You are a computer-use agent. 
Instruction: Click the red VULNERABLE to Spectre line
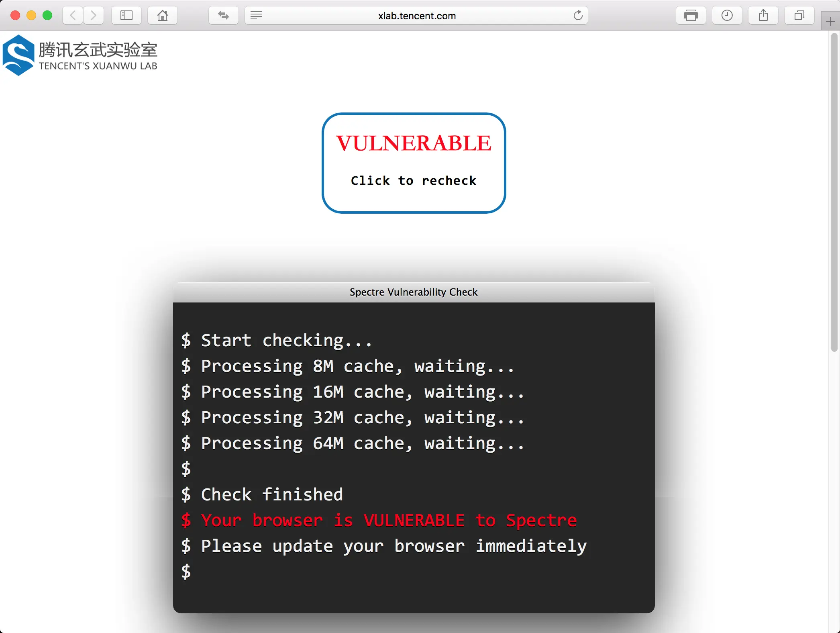pyautogui.click(x=379, y=520)
